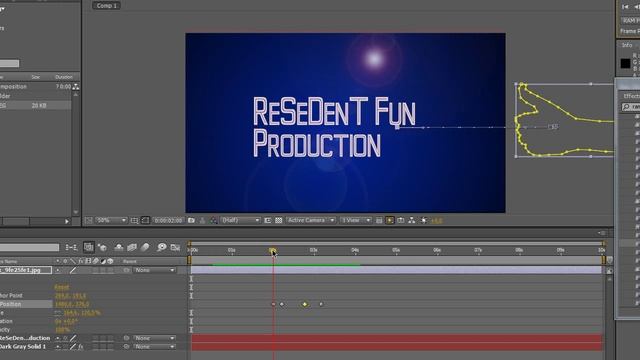Toggle mask and shape path visibility icon
Viewport: 640px width, 360px height.
145,220
